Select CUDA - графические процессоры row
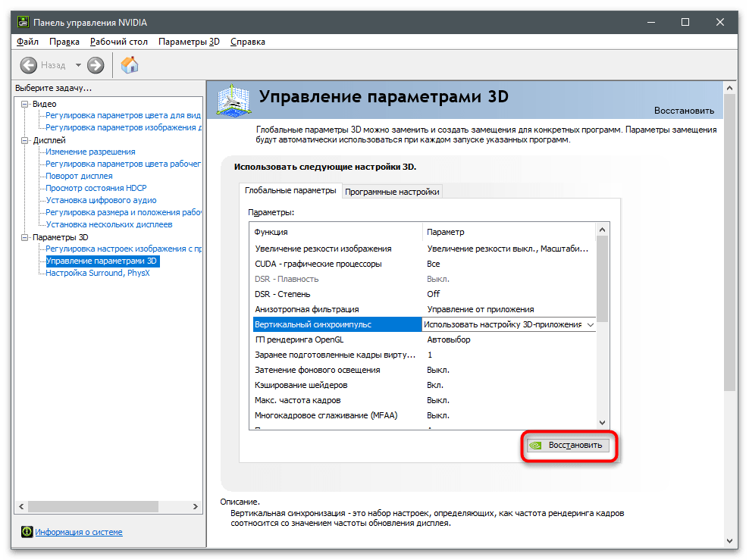This screenshot has height=560, width=749. click(423, 264)
